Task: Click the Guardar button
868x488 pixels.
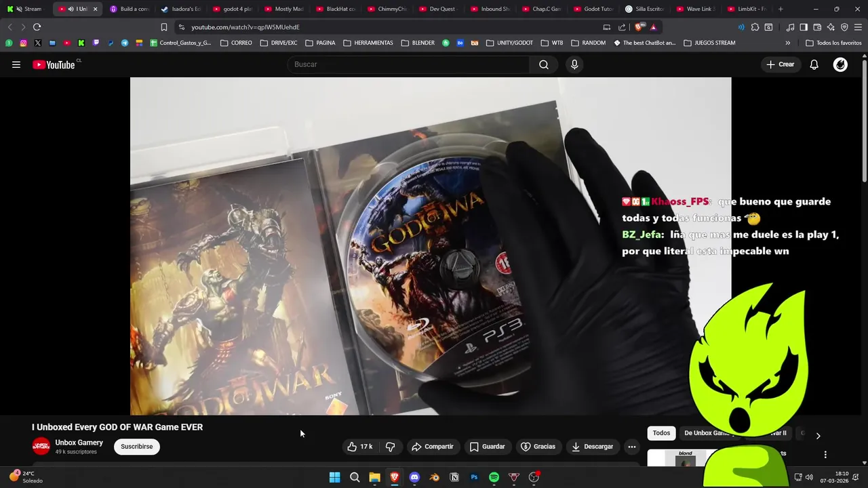Action: (x=487, y=447)
